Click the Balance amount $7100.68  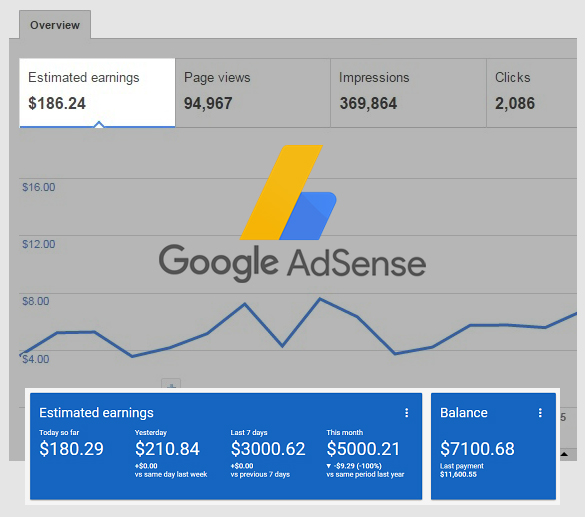coord(477,448)
